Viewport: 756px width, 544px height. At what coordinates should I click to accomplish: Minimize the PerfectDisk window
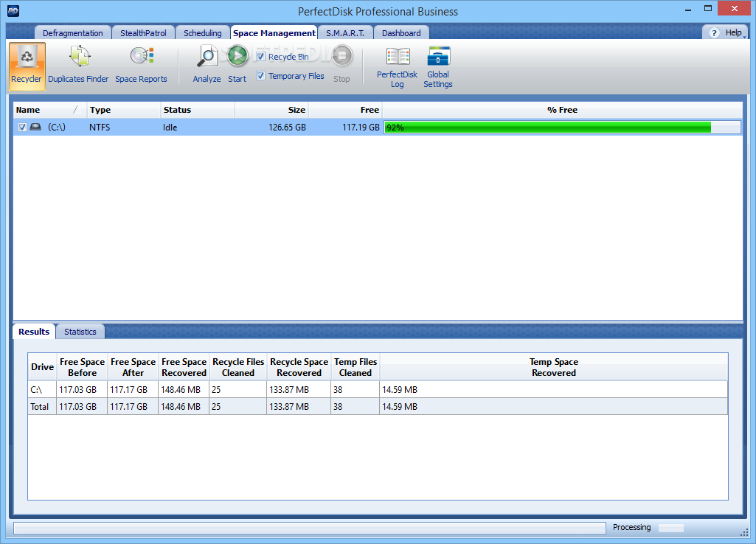(688, 9)
